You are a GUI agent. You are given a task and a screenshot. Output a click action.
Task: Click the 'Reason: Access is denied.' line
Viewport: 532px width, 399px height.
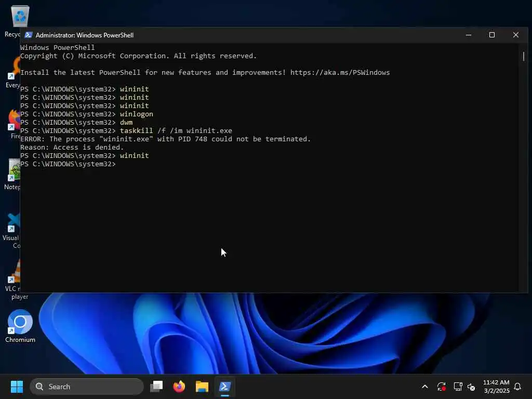[x=72, y=147]
